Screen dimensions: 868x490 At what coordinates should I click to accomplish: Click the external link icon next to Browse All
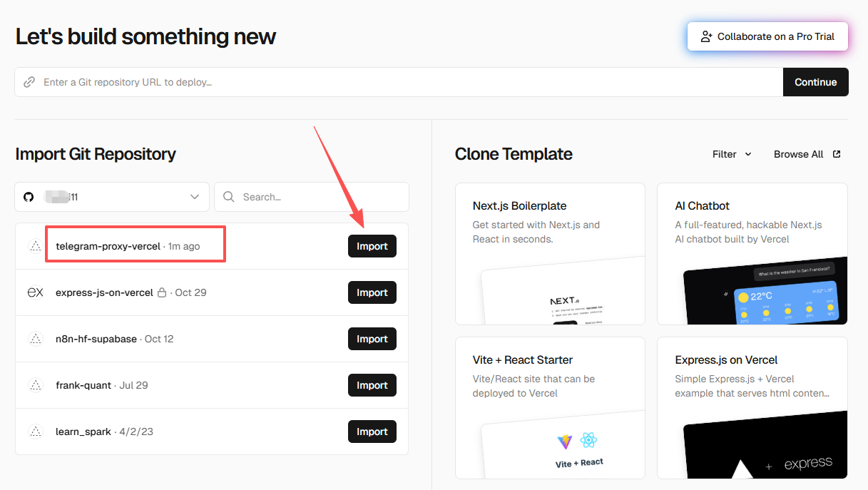coord(837,154)
